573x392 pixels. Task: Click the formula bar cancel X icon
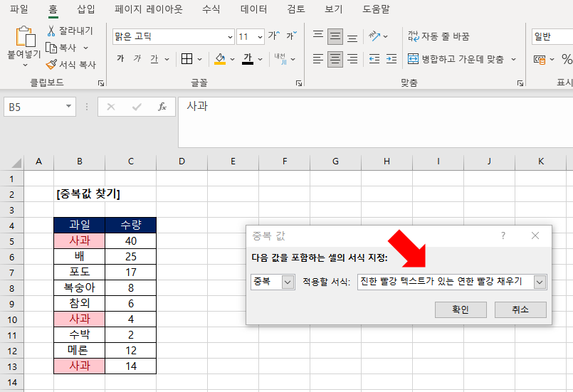click(x=111, y=107)
